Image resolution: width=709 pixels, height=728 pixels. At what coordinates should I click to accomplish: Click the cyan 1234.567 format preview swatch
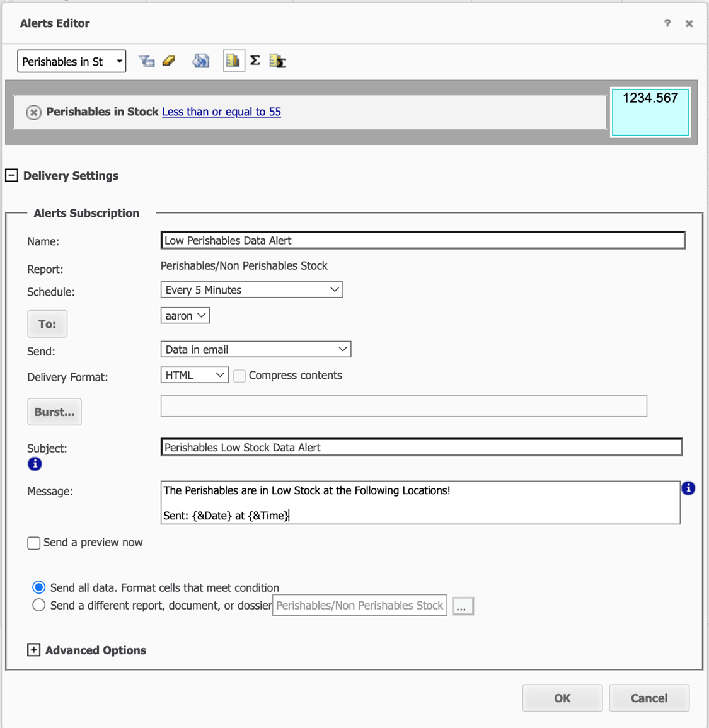pyautogui.click(x=650, y=112)
